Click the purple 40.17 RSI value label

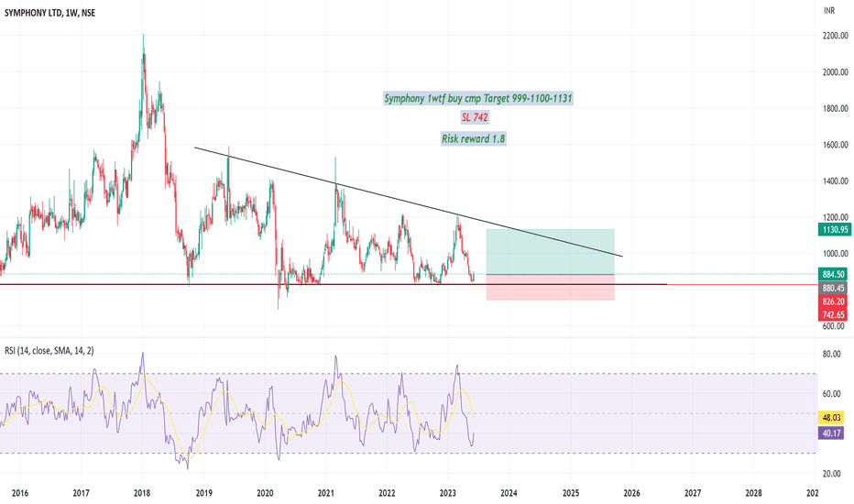pyautogui.click(x=831, y=433)
